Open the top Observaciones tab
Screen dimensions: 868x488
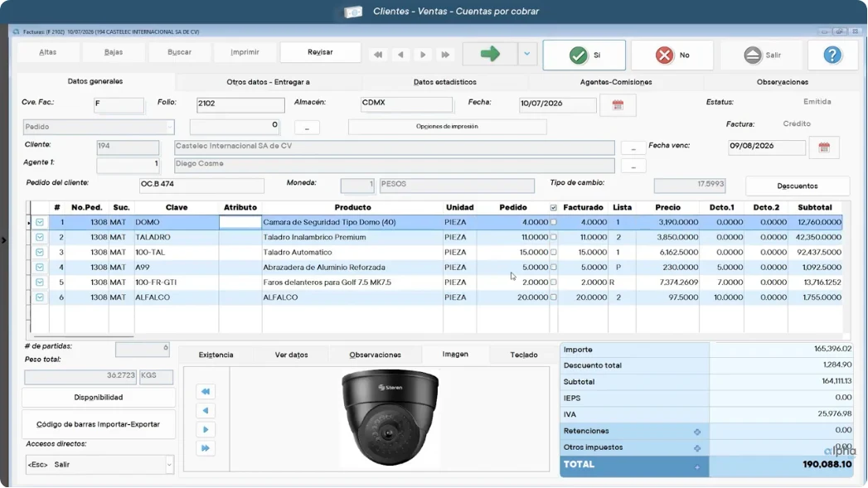(x=783, y=82)
